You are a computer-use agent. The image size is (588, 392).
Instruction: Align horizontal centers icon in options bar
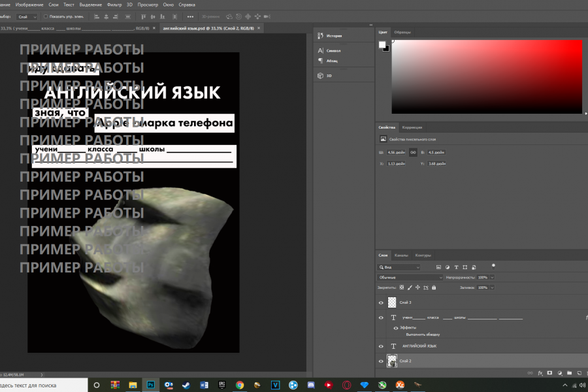[106, 16]
